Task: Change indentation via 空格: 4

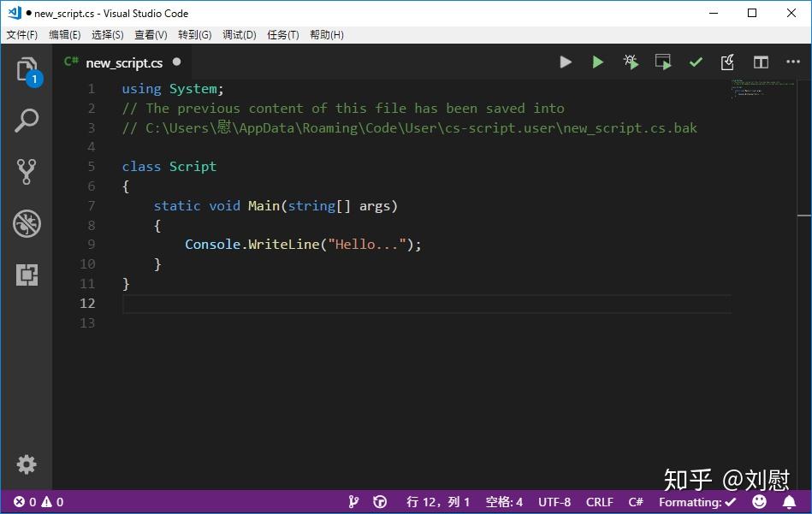Action: point(504,501)
